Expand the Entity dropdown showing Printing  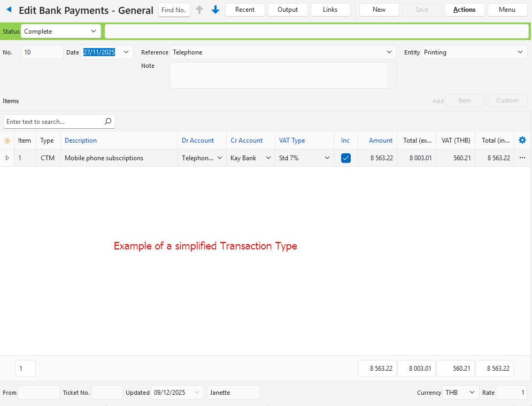[x=520, y=52]
